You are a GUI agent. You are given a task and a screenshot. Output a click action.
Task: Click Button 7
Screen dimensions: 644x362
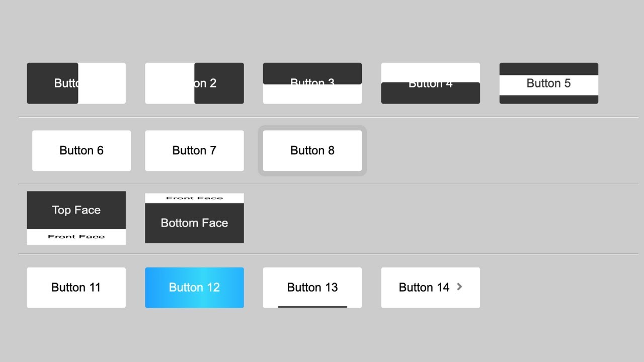click(194, 151)
